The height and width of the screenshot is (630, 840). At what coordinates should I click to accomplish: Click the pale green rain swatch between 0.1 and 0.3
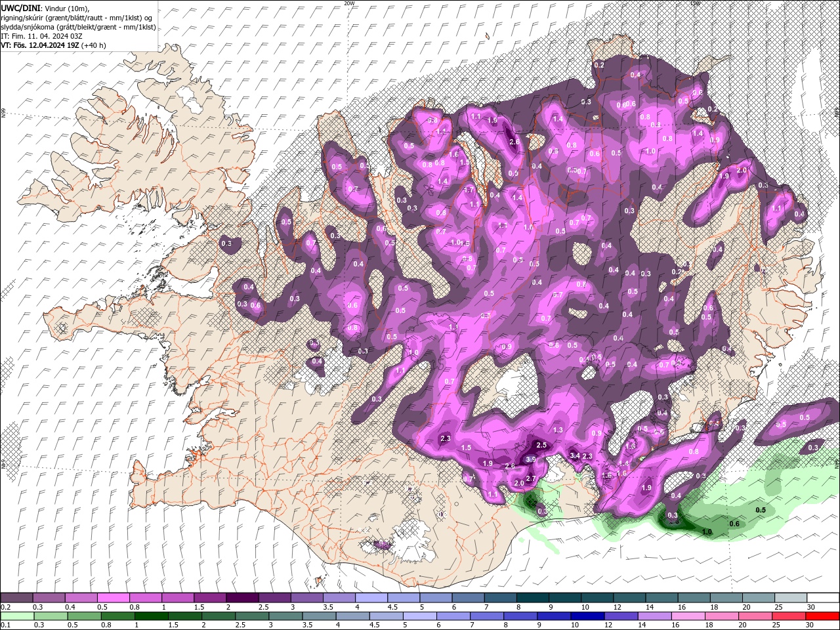click(x=17, y=616)
